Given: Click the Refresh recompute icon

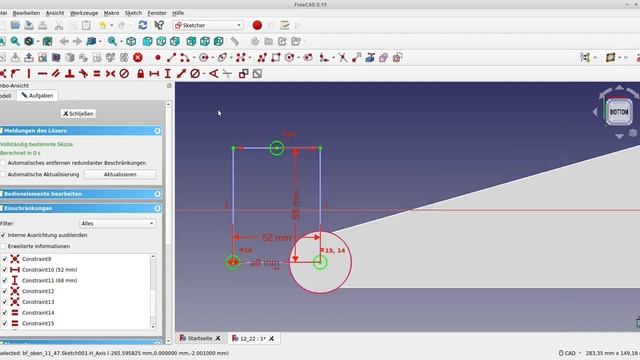Looking at the screenshot, I should coord(142,25).
